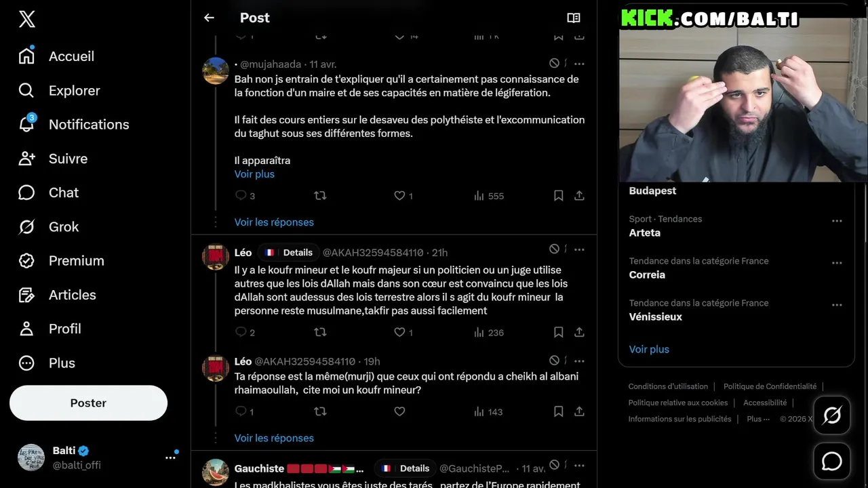
Task: Open reader view book icon
Action: 574,18
